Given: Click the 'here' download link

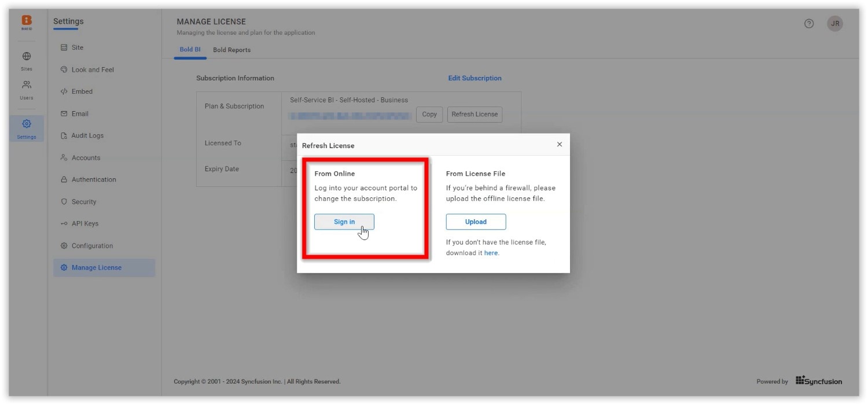Looking at the screenshot, I should 491,253.
